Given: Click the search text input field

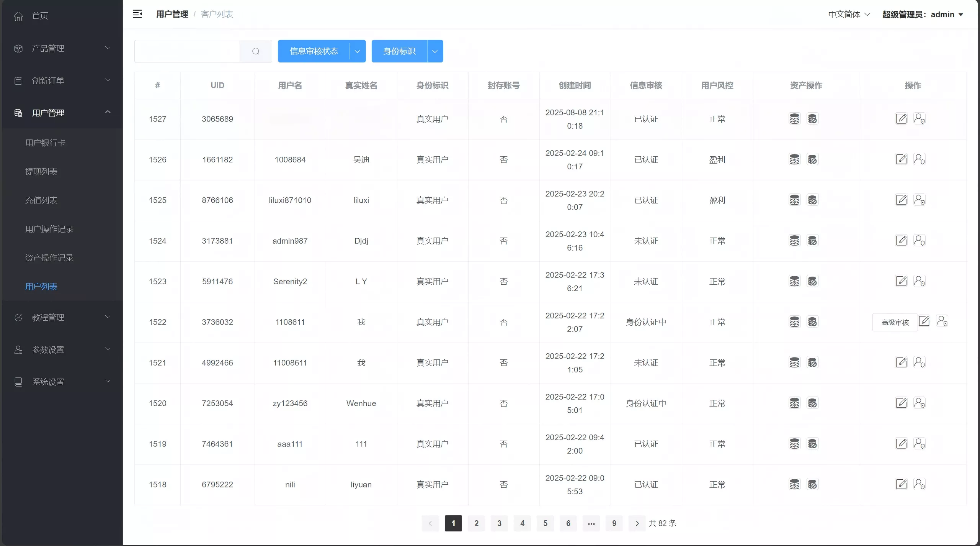Looking at the screenshot, I should [187, 51].
